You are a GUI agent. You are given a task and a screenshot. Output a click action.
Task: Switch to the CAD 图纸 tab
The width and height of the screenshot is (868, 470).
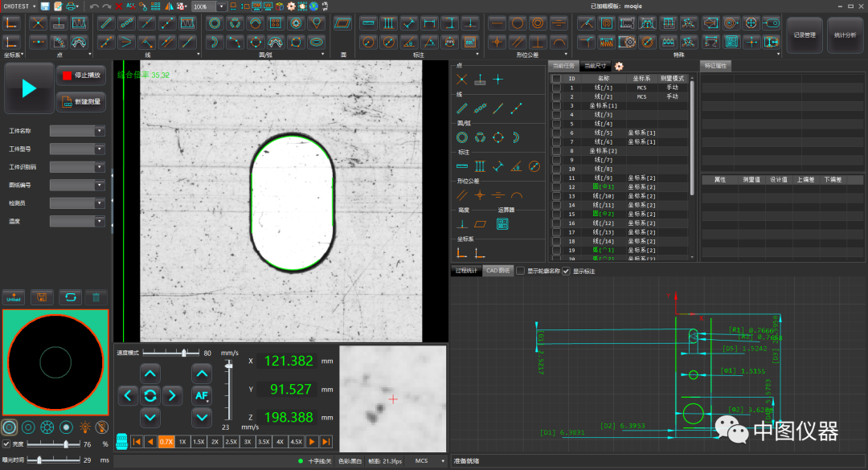click(497, 270)
